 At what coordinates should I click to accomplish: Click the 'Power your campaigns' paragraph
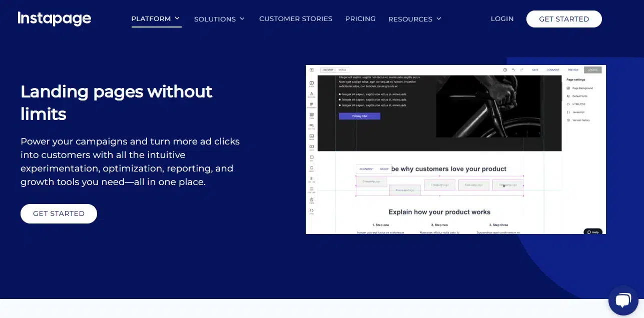(130, 161)
